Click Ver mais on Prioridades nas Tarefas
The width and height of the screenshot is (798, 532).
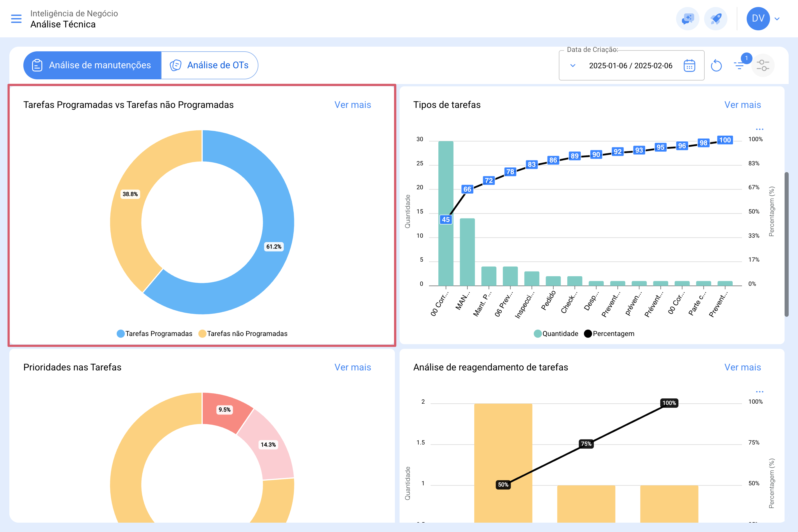(x=353, y=367)
